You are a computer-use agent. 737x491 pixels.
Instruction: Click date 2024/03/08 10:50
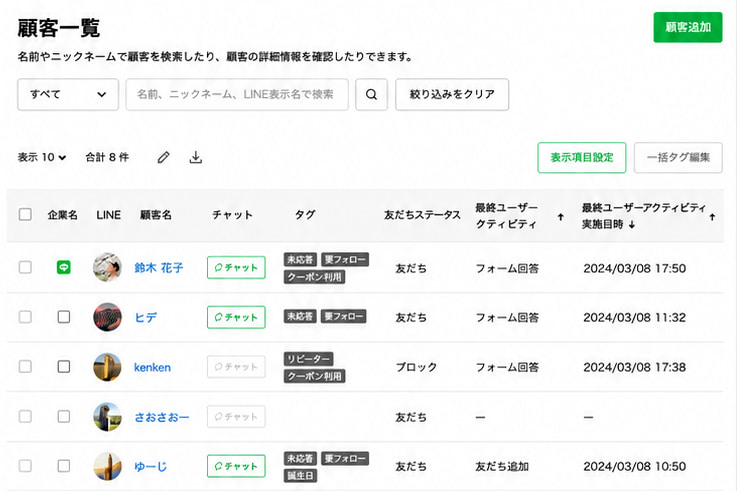635,467
